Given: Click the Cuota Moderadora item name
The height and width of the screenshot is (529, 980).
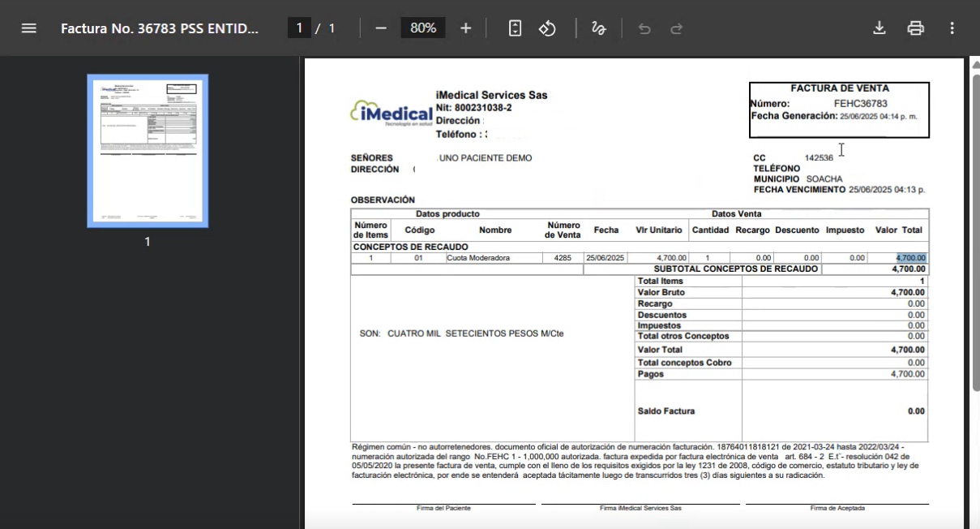Looking at the screenshot, I should tap(477, 258).
